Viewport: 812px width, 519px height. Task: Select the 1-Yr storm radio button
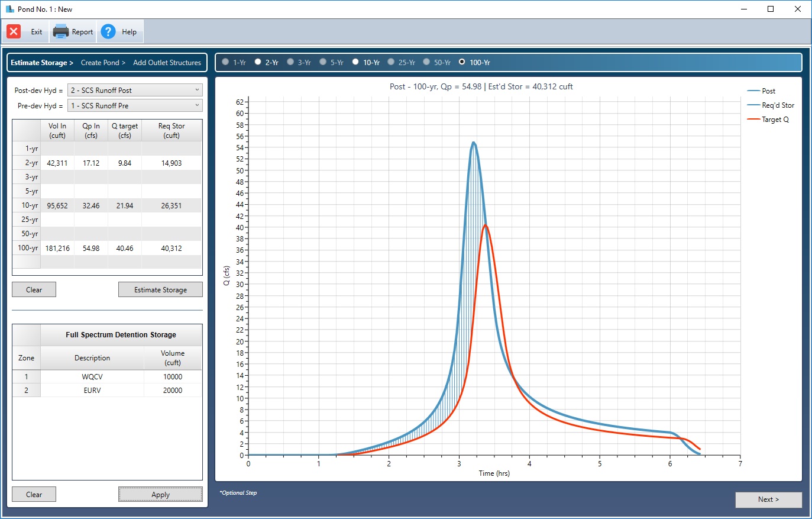coord(225,62)
